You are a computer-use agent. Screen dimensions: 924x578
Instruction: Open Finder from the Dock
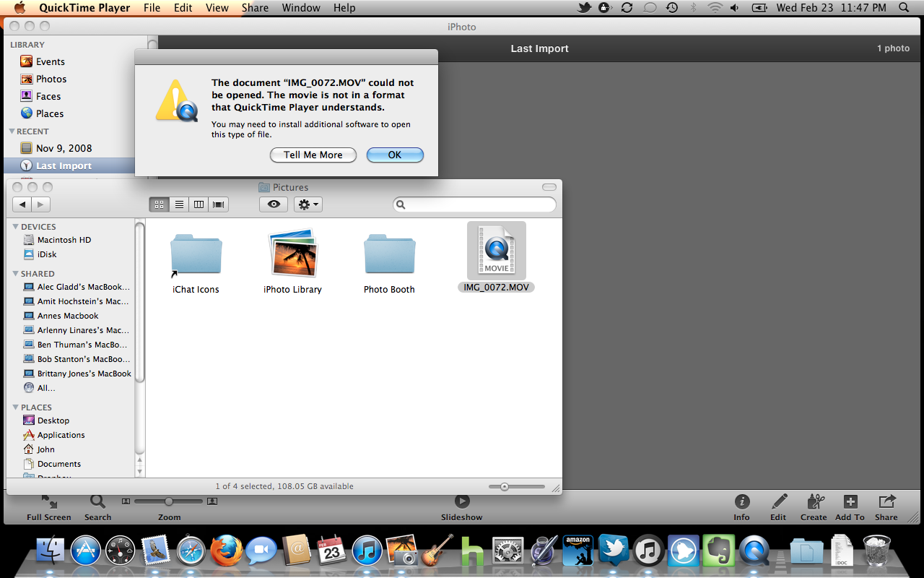pos(51,551)
